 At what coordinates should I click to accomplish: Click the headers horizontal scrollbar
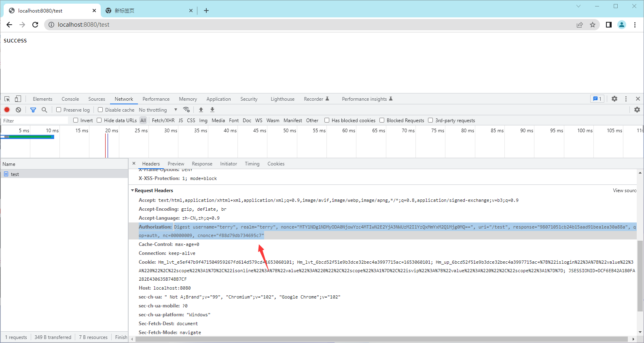coord(382,339)
